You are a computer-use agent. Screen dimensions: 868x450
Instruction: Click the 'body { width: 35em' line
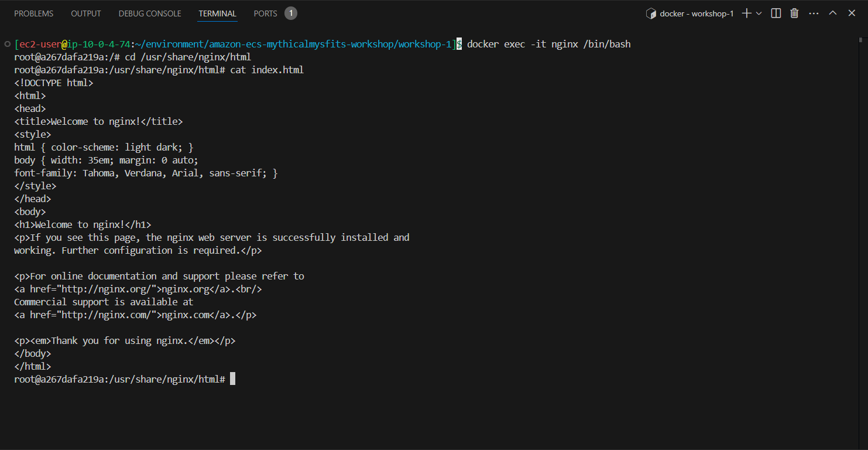click(107, 160)
